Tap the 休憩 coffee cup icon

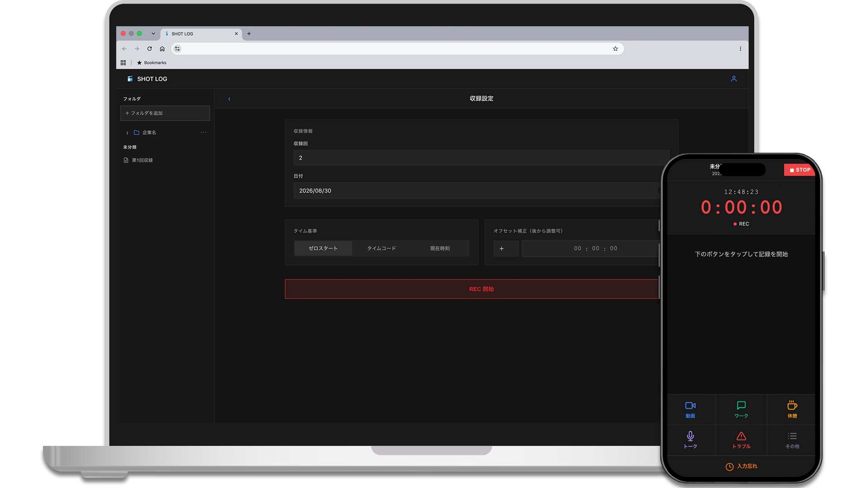click(792, 405)
